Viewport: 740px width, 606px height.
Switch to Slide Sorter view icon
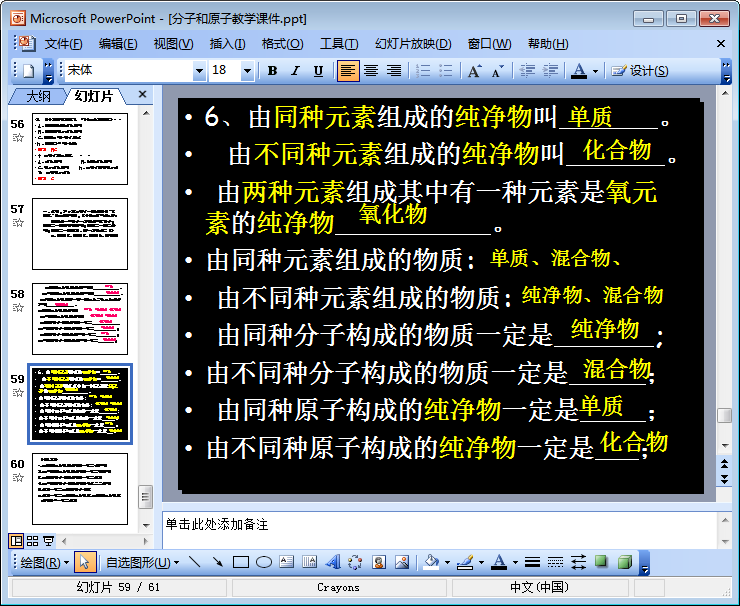tap(32, 541)
